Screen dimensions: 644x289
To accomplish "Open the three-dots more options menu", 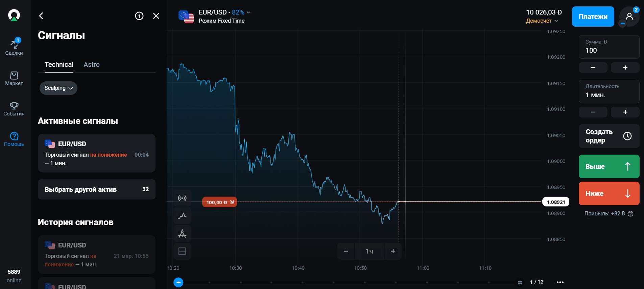I will point(560,282).
